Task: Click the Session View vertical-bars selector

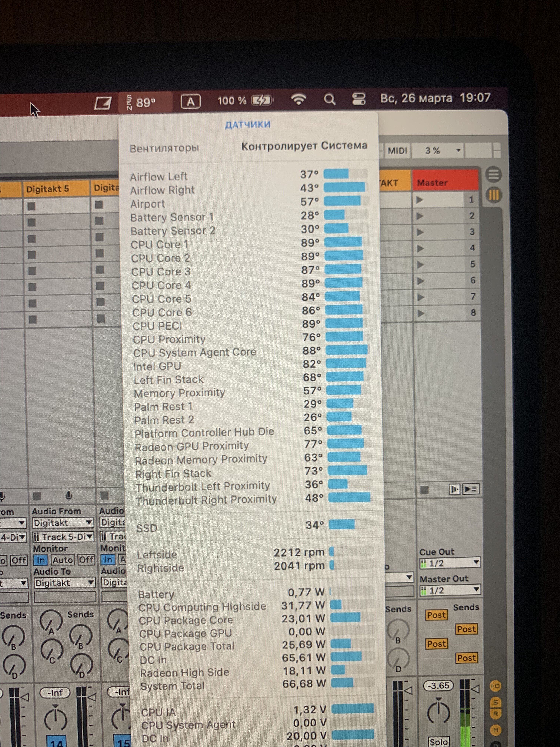Action: [494, 195]
